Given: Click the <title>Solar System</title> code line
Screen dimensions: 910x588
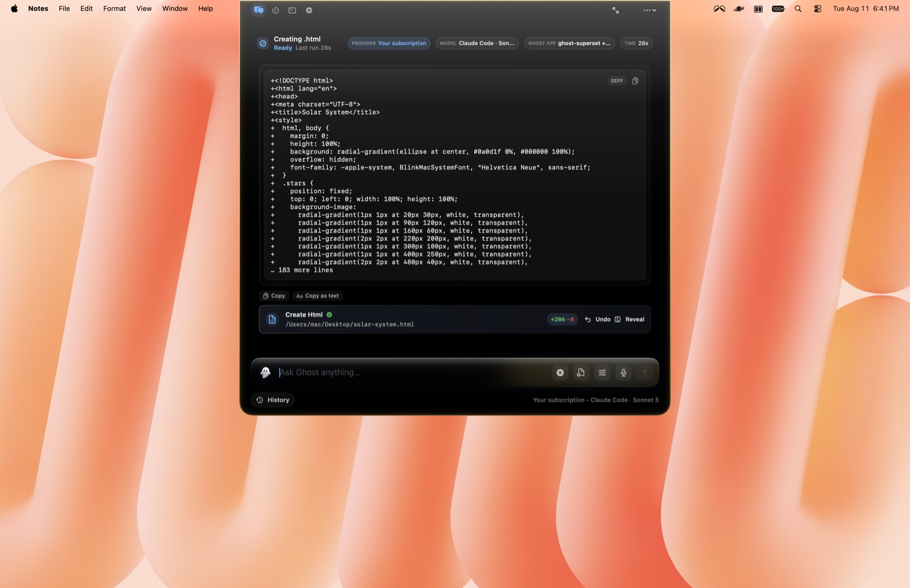Looking at the screenshot, I should pos(325,113).
